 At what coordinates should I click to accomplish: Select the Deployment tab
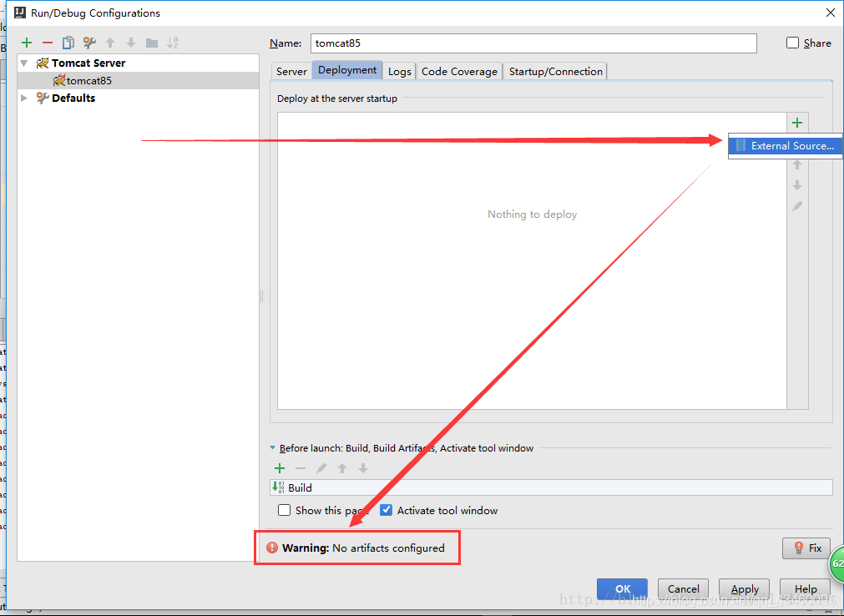point(347,70)
